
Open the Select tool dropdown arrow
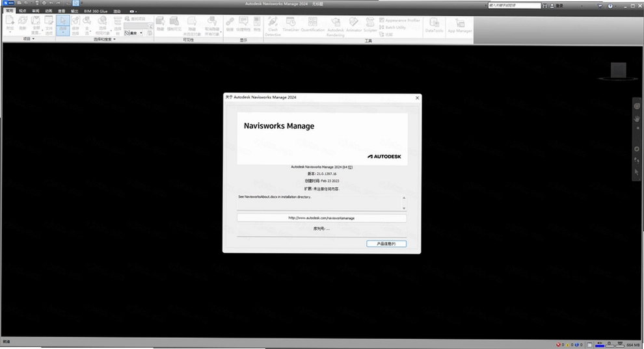click(63, 34)
